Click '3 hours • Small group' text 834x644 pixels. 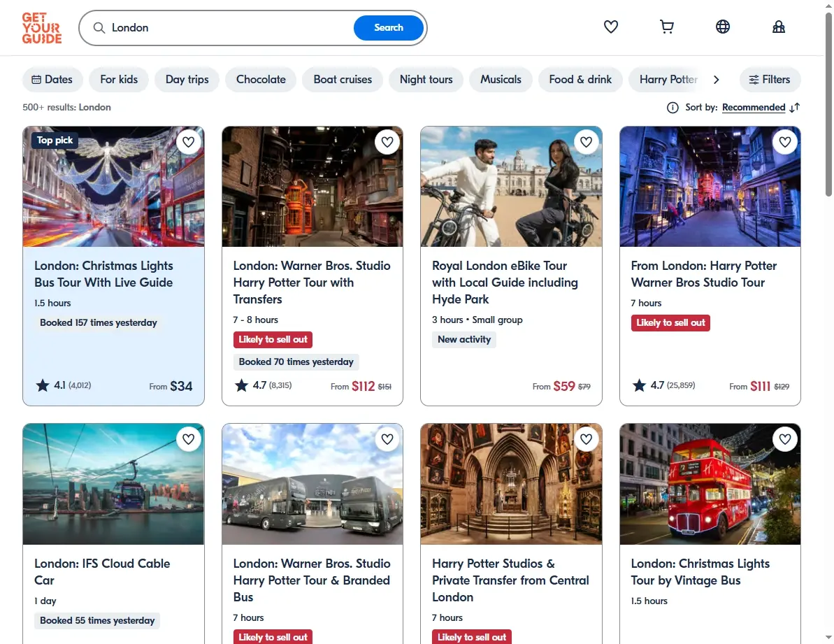pos(477,320)
